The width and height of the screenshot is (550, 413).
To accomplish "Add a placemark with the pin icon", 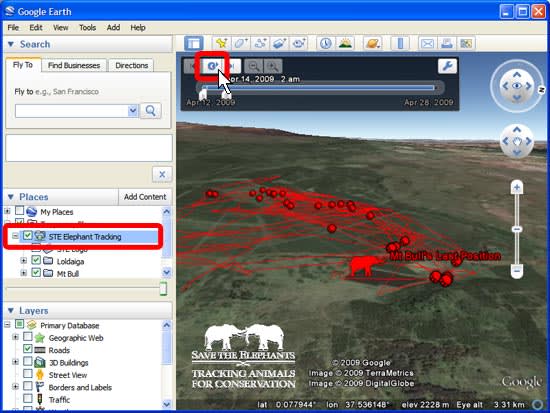I will point(221,44).
